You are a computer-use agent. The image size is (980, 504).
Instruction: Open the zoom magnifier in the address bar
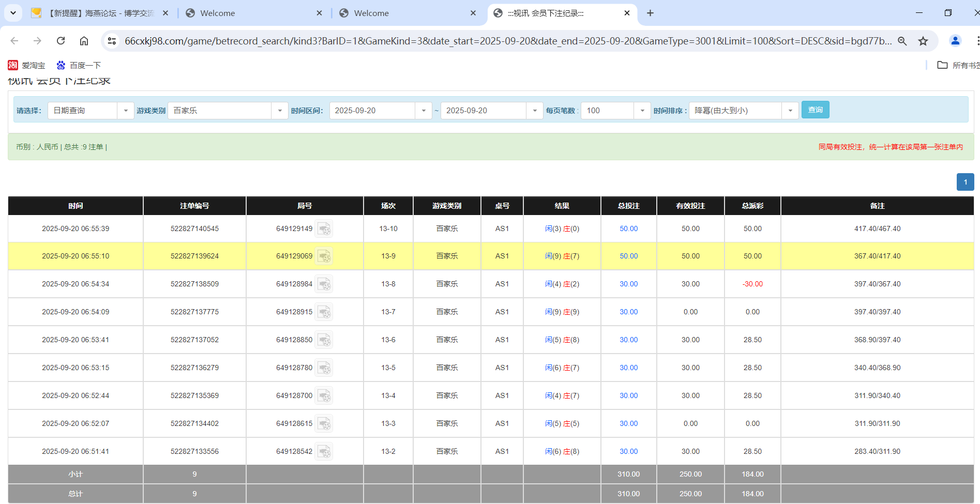902,41
